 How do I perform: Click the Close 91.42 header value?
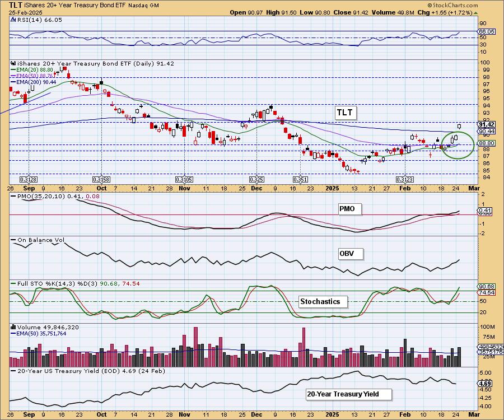click(x=351, y=12)
